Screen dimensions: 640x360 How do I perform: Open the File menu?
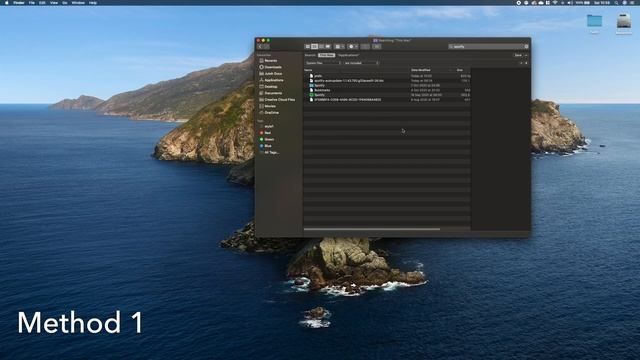point(32,3)
